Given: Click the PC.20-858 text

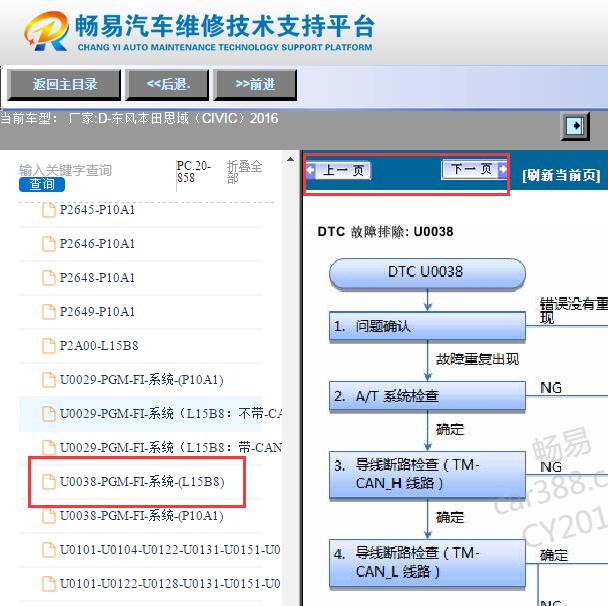Looking at the screenshot, I should point(194,172).
